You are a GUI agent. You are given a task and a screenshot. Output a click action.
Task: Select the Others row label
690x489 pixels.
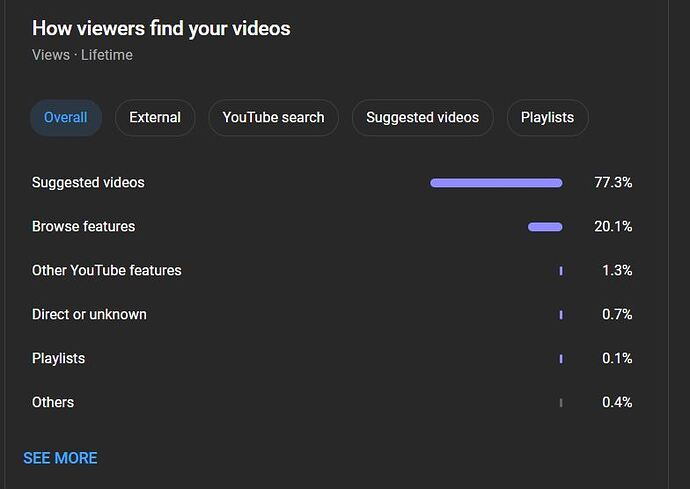click(x=53, y=402)
